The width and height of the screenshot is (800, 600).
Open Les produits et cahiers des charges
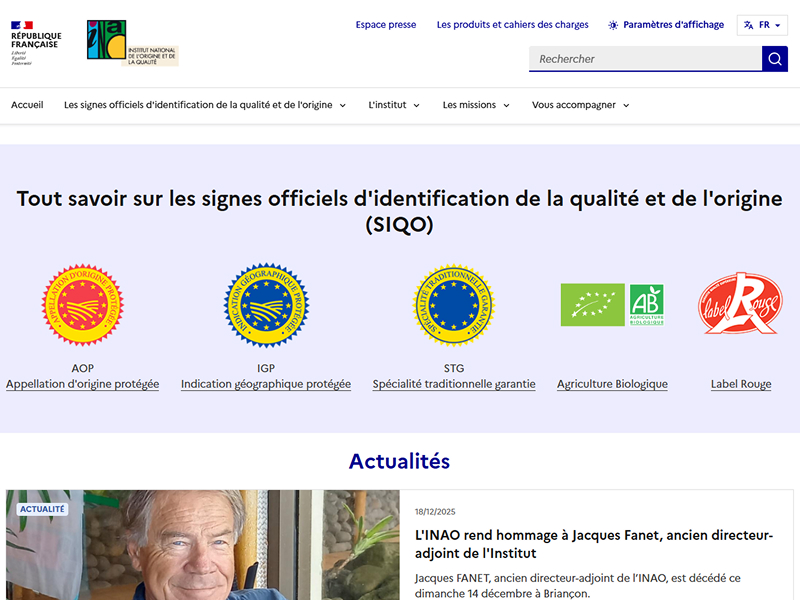click(x=512, y=24)
